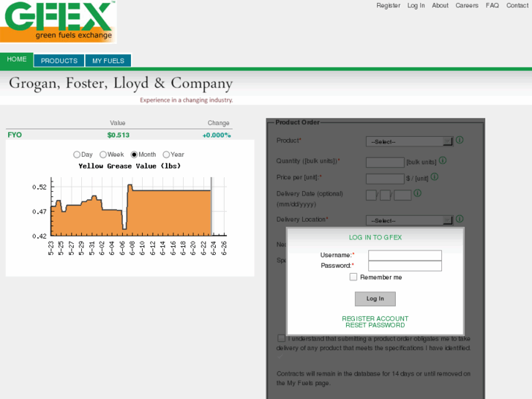Screen dimensions: 532x399
Task: Open the Product select dropdown
Action: 409,141
